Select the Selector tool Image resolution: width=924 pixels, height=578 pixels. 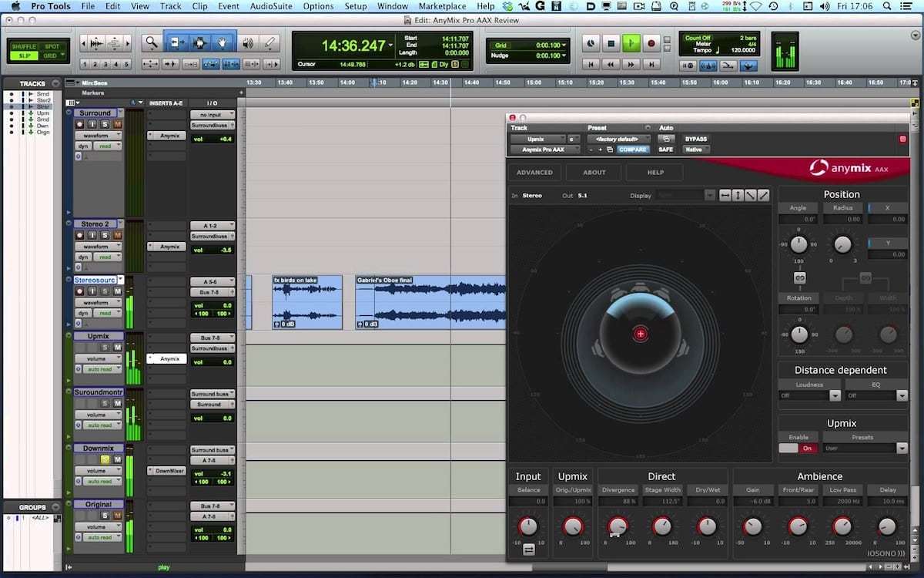199,43
